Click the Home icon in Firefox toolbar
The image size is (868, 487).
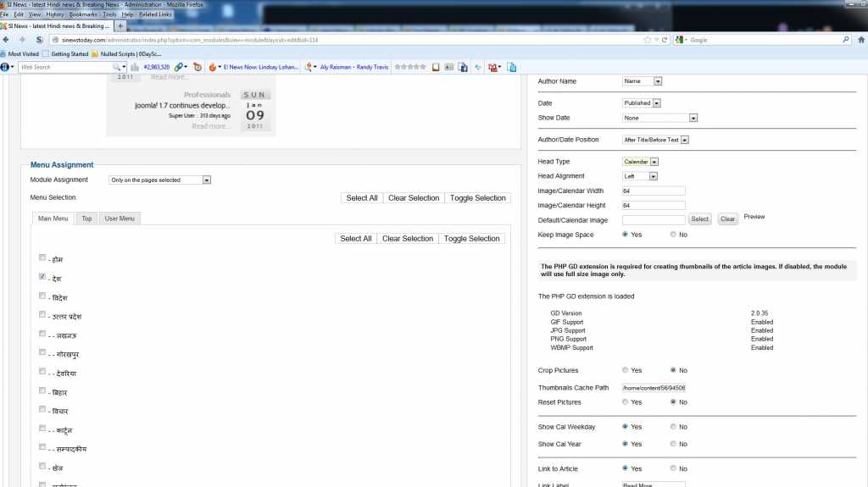pyautogui.click(x=859, y=40)
